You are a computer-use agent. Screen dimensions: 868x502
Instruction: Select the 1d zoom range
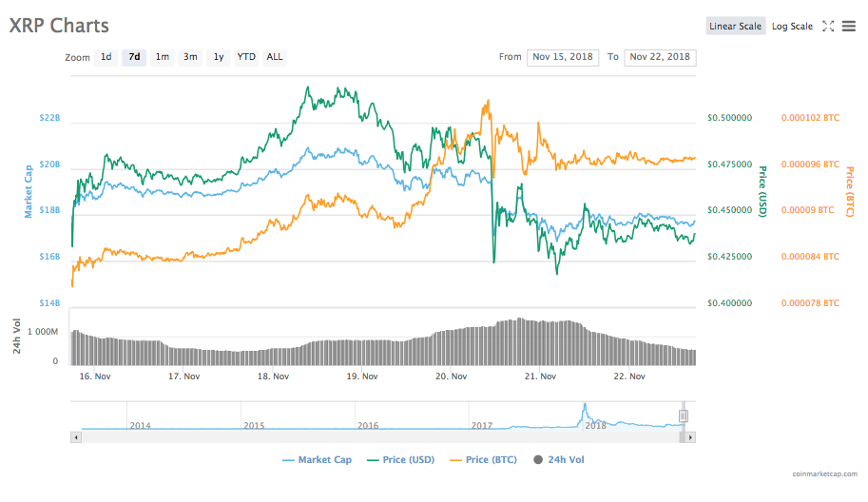[x=106, y=57]
